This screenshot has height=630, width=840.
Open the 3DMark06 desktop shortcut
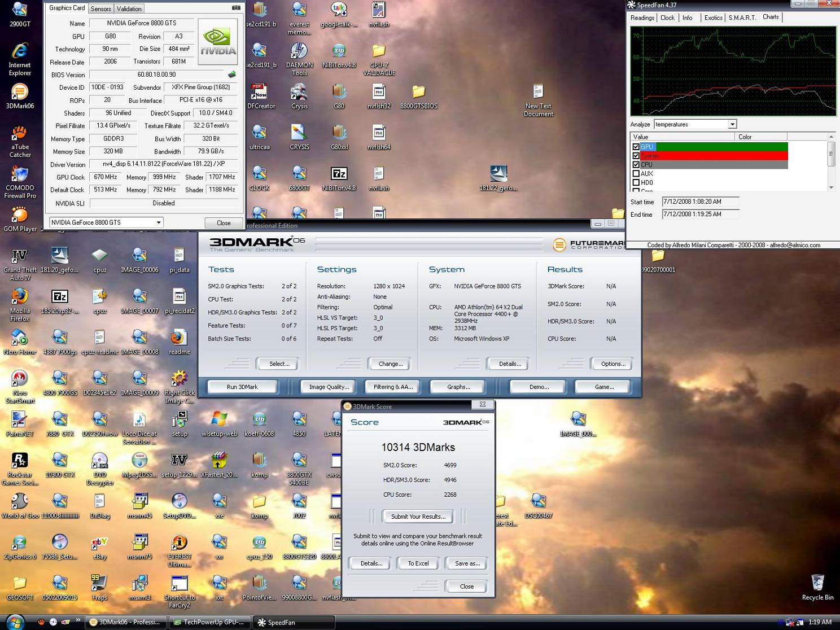[x=20, y=96]
